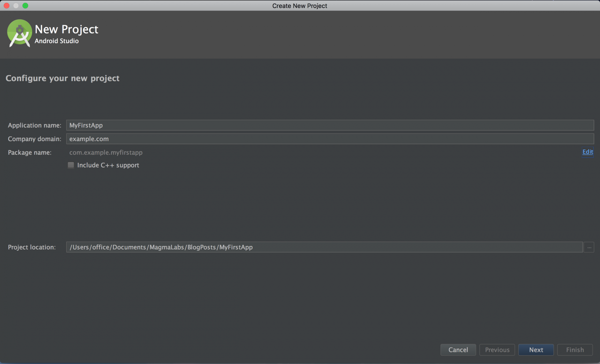Enable the Include C++ support checkbox

(x=71, y=165)
